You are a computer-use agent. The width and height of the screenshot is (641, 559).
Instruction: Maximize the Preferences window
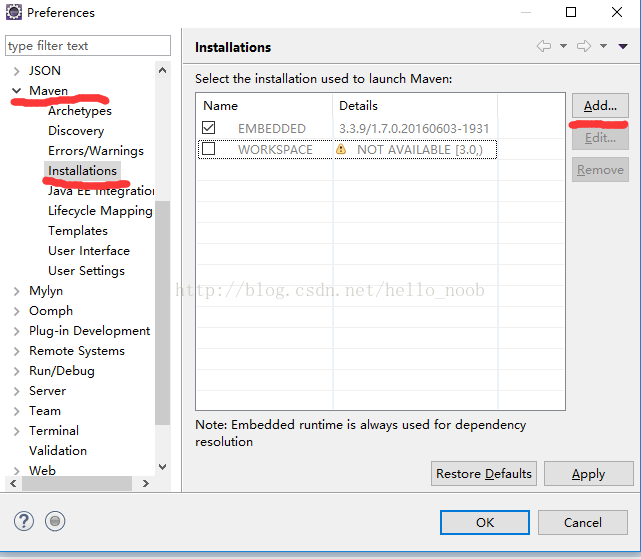[x=571, y=12]
